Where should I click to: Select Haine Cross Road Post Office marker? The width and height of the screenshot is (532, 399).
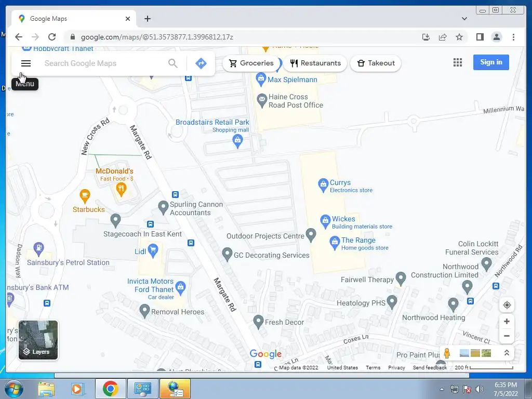(x=262, y=101)
